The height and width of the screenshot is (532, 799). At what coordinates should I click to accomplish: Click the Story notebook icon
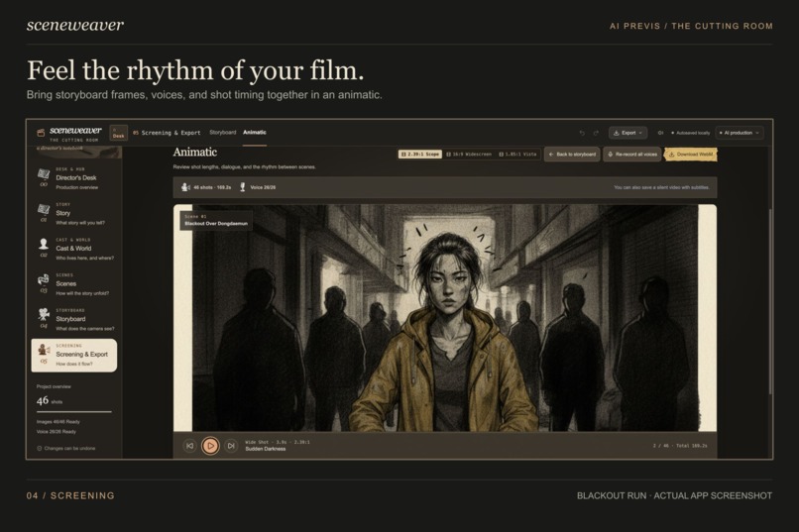pyautogui.click(x=44, y=209)
